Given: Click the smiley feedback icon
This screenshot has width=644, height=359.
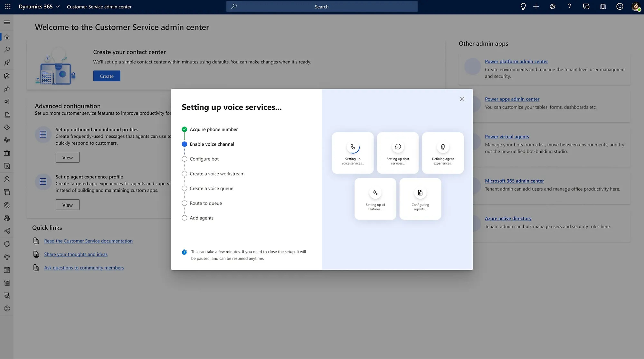Looking at the screenshot, I should click(620, 6).
